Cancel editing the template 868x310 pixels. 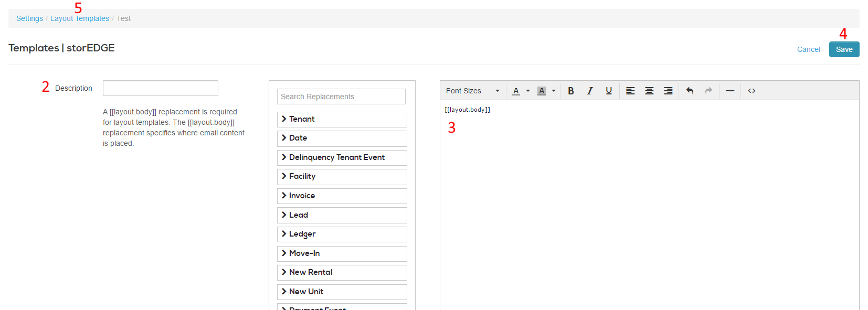coord(808,49)
